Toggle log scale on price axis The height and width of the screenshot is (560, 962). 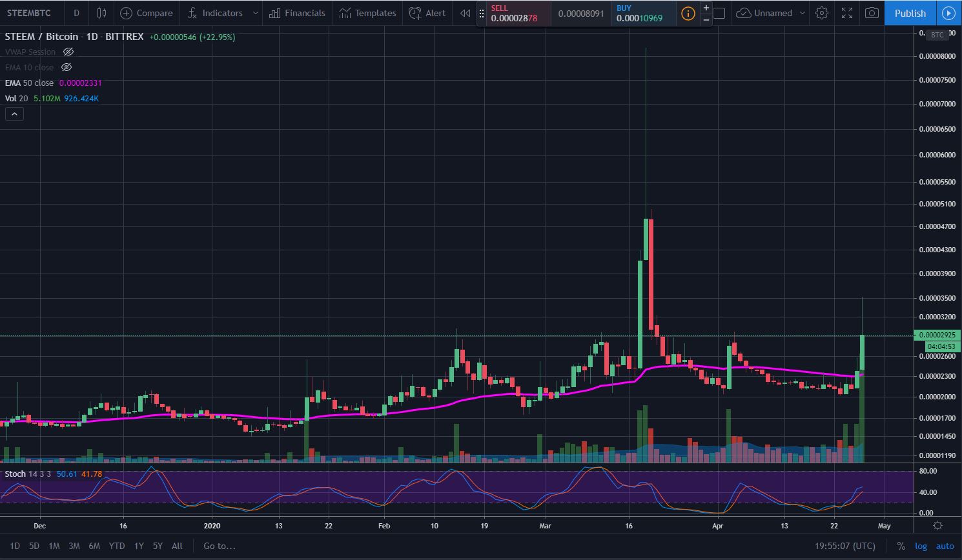(921, 546)
